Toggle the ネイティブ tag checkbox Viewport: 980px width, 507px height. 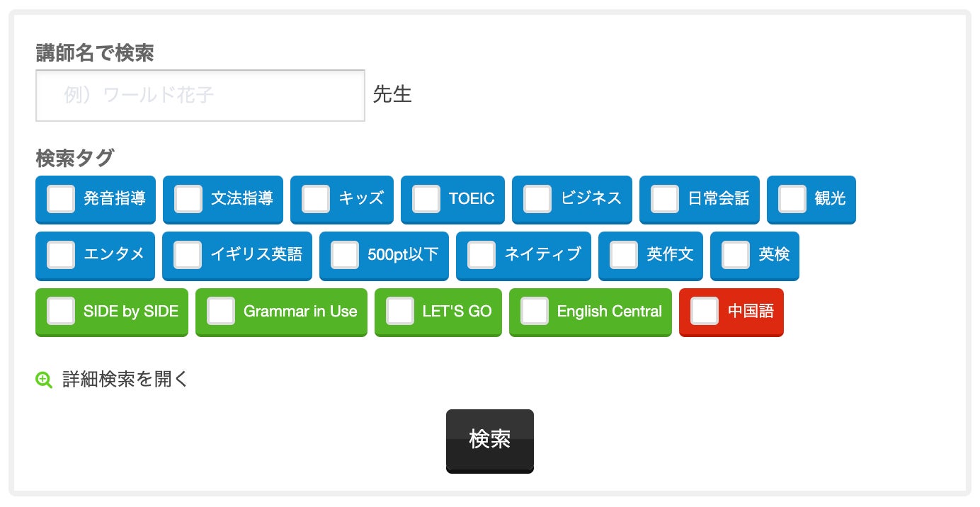point(482,255)
